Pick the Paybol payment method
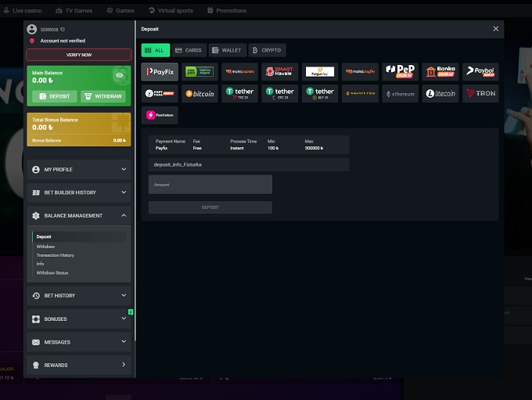The width and height of the screenshot is (532, 400). pyautogui.click(x=480, y=72)
